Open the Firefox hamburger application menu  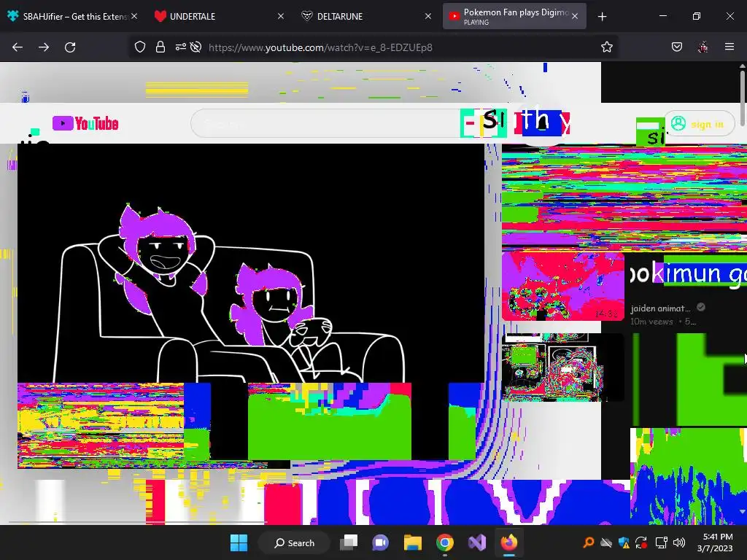point(729,47)
